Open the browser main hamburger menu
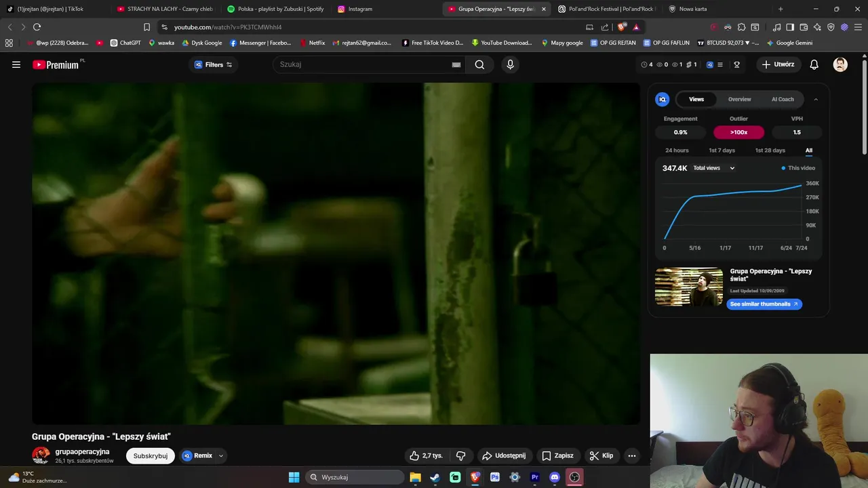This screenshot has width=868, height=488. click(858, 27)
